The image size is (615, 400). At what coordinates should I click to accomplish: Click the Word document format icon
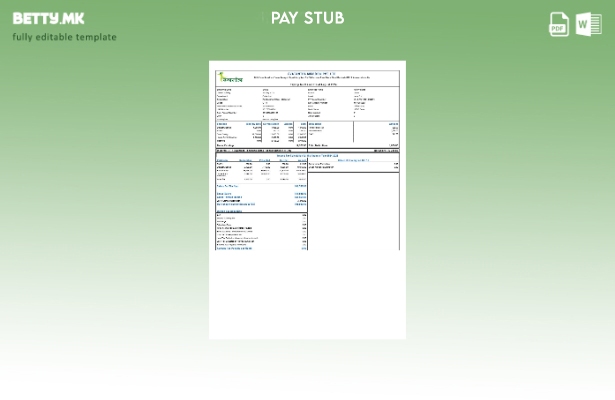[x=588, y=24]
